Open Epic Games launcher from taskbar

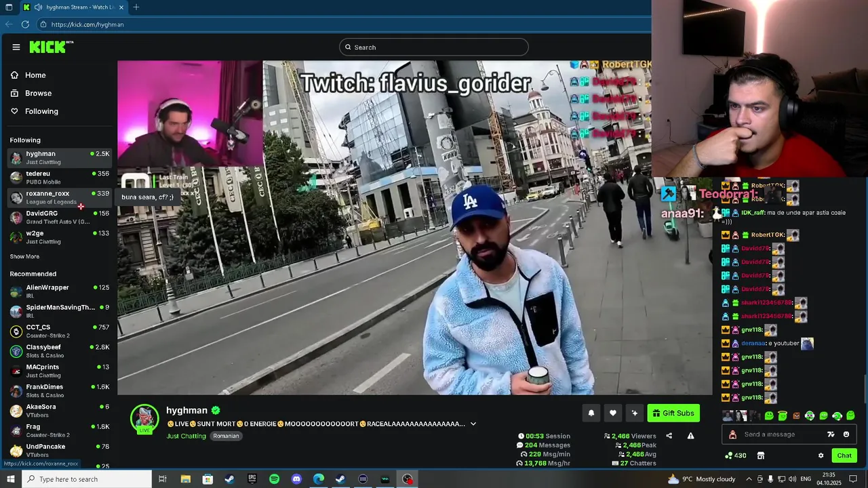click(252, 479)
